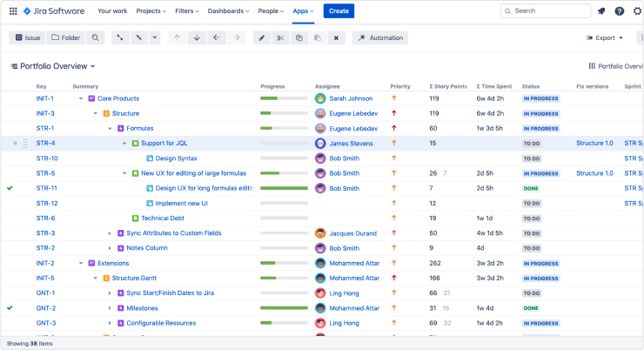Click the notifications bell icon
Screen dimensions: 644x350
601,11
